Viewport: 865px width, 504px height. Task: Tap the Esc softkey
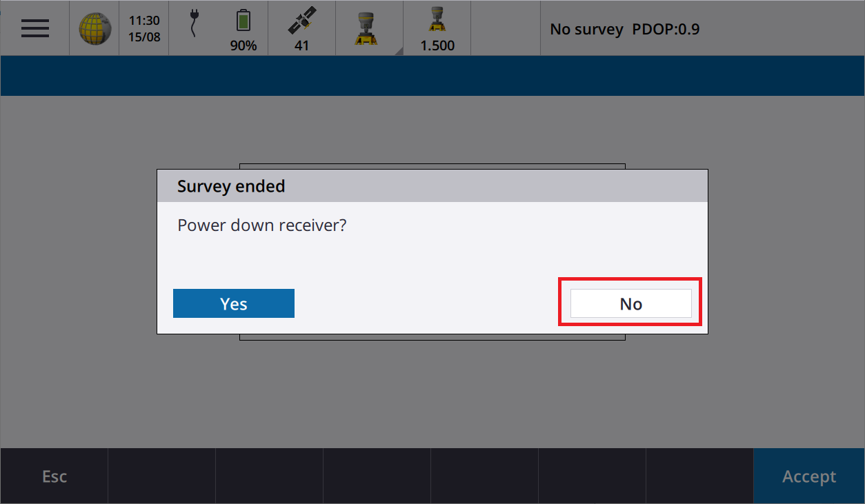click(54, 476)
